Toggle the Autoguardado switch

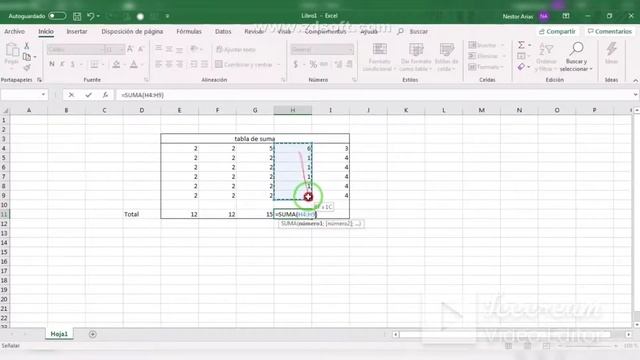tap(57, 16)
